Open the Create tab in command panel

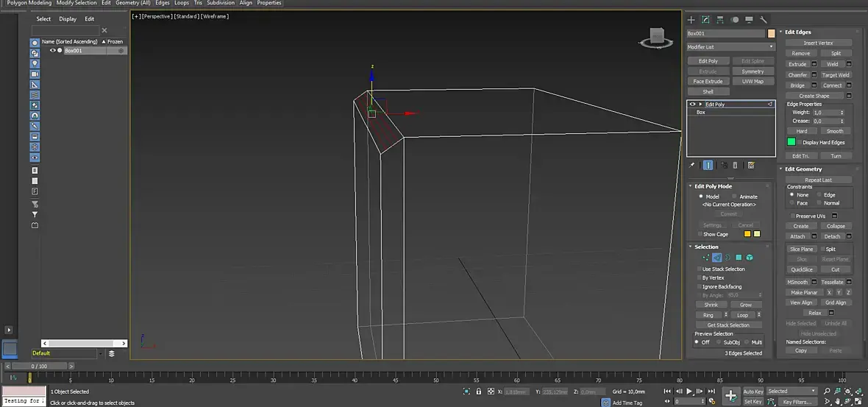[691, 20]
